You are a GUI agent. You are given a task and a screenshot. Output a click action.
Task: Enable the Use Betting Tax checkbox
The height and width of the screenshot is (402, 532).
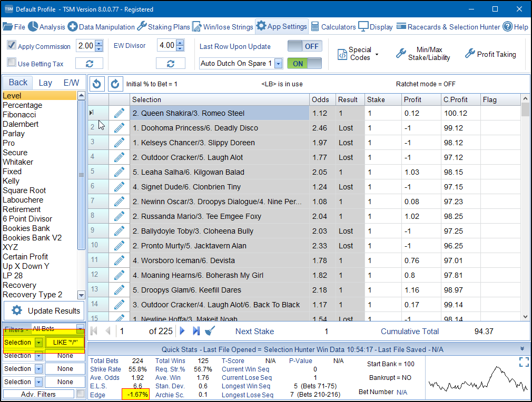[12, 63]
